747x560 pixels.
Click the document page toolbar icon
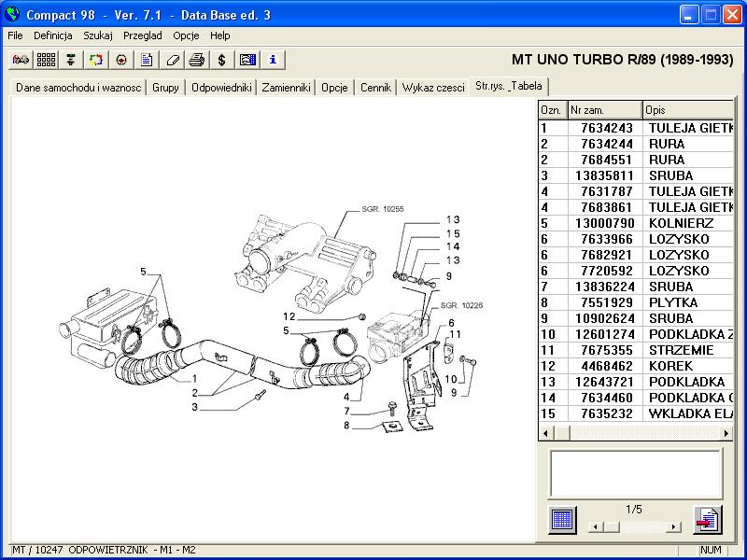(x=147, y=60)
